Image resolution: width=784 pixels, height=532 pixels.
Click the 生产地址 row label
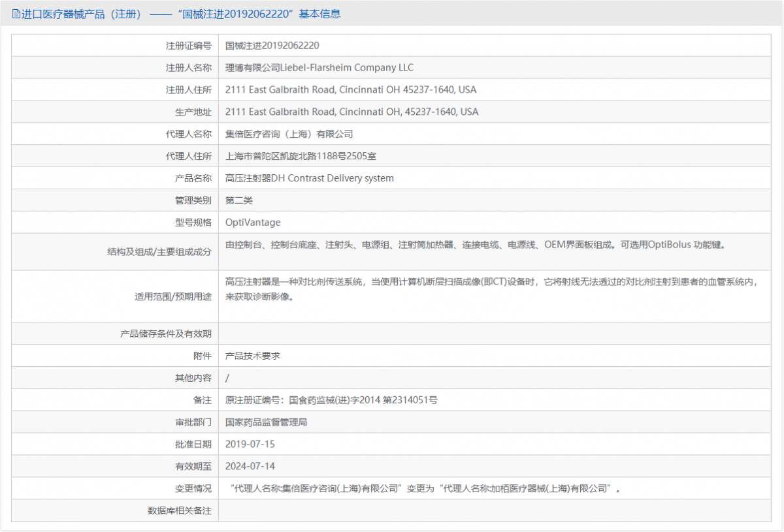coord(193,112)
